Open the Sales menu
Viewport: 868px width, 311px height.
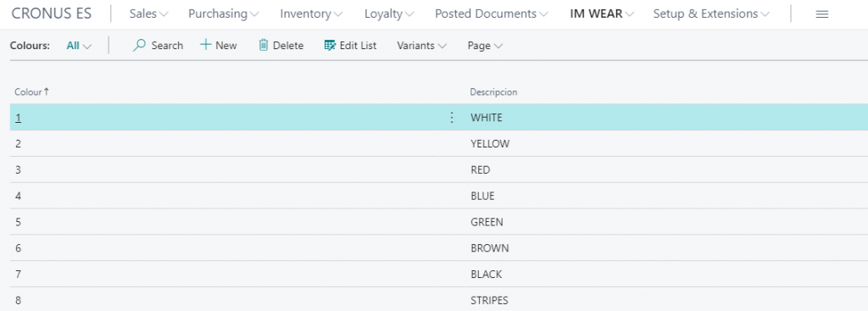click(149, 14)
